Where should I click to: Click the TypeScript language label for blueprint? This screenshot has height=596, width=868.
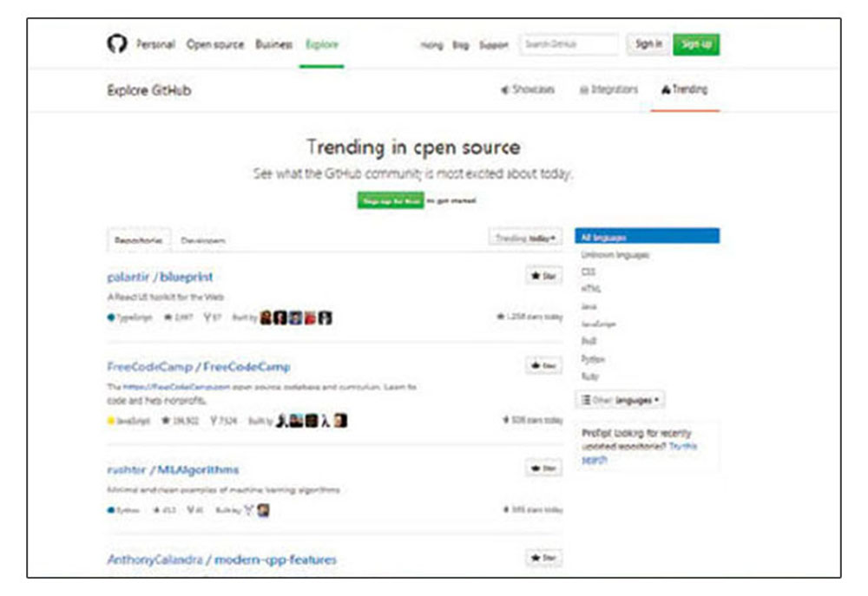pyautogui.click(x=129, y=318)
